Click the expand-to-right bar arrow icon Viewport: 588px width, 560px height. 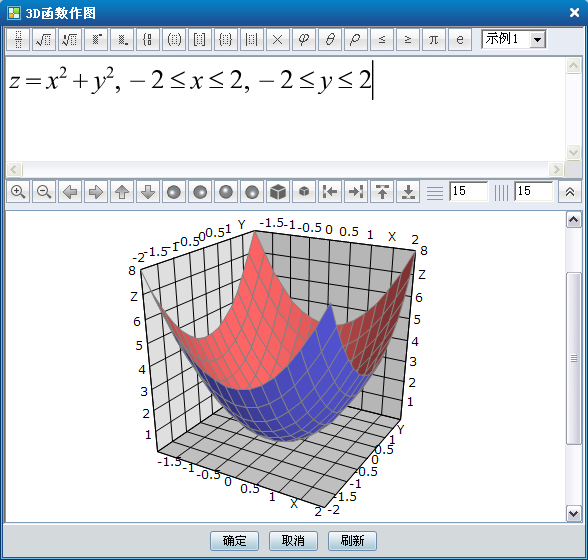(x=356, y=192)
